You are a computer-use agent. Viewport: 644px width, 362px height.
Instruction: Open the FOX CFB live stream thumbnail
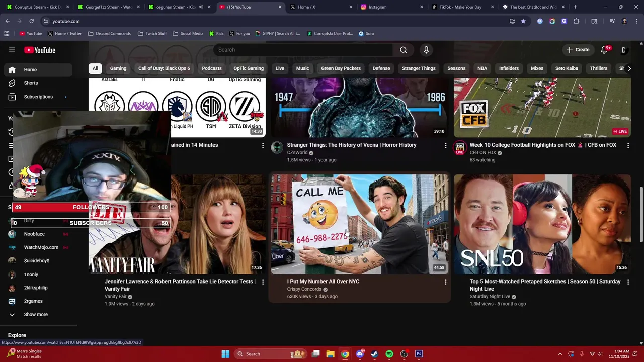(542, 108)
